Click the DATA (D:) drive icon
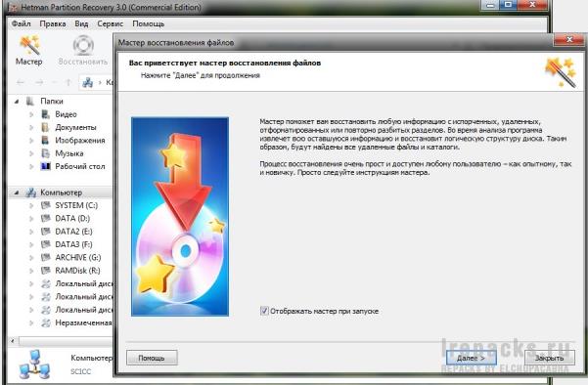Image resolution: width=588 pixels, height=385 pixels. [x=45, y=218]
